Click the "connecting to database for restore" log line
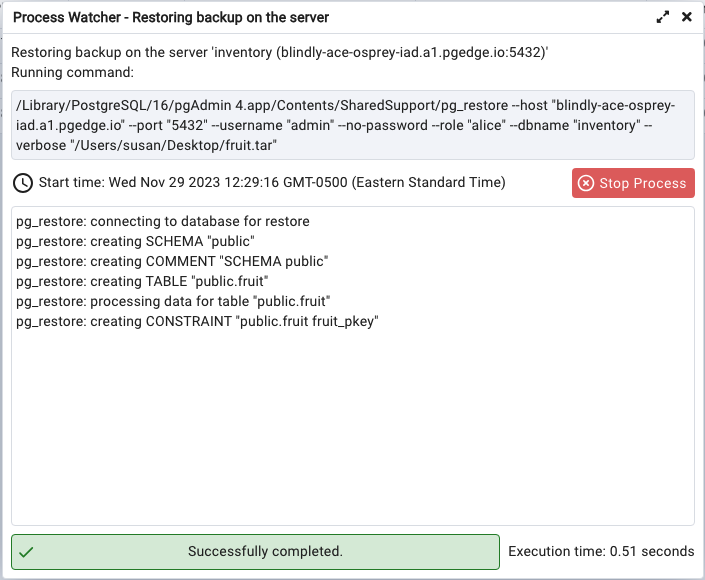 163,221
